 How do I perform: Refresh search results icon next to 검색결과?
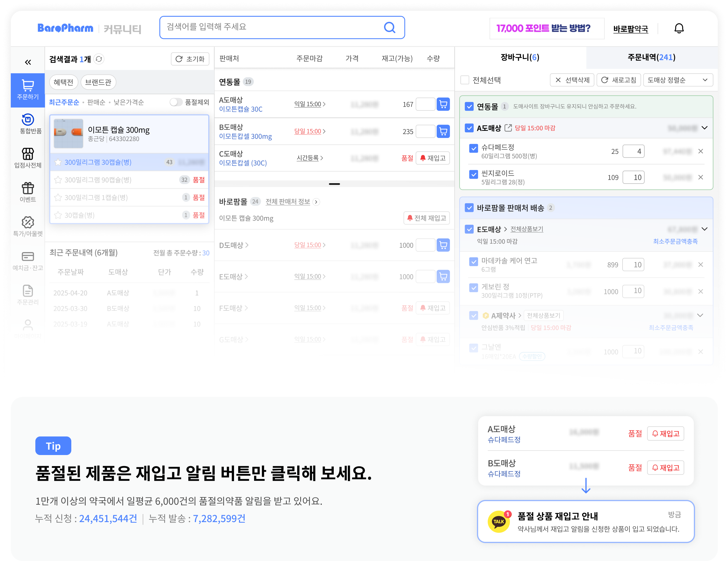(x=99, y=59)
